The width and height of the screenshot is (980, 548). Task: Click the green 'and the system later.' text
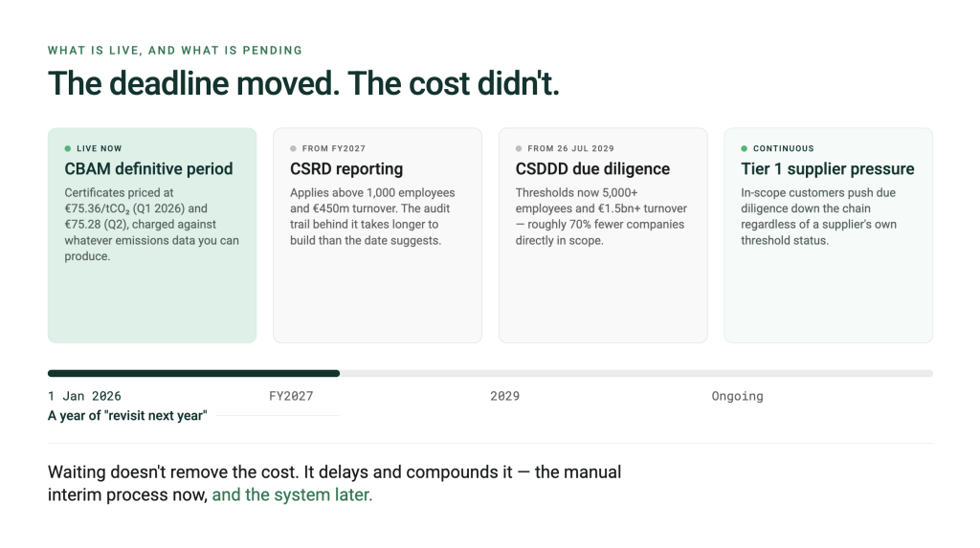pos(292,494)
